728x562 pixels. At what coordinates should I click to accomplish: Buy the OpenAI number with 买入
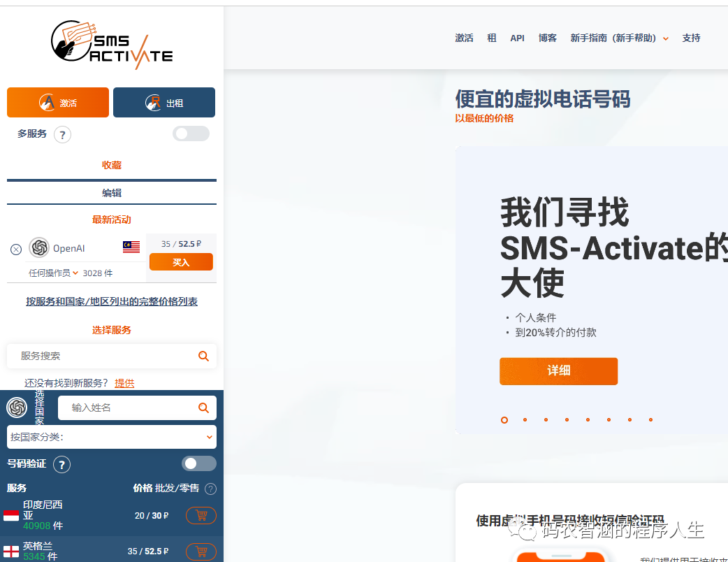[181, 262]
